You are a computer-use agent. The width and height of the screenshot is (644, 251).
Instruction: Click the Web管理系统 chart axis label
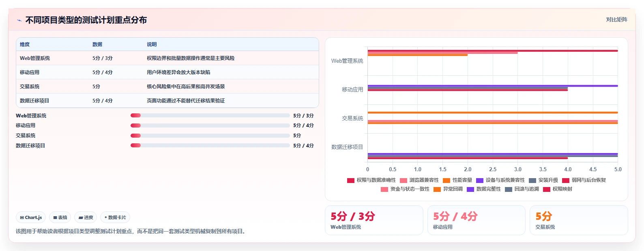pos(347,61)
